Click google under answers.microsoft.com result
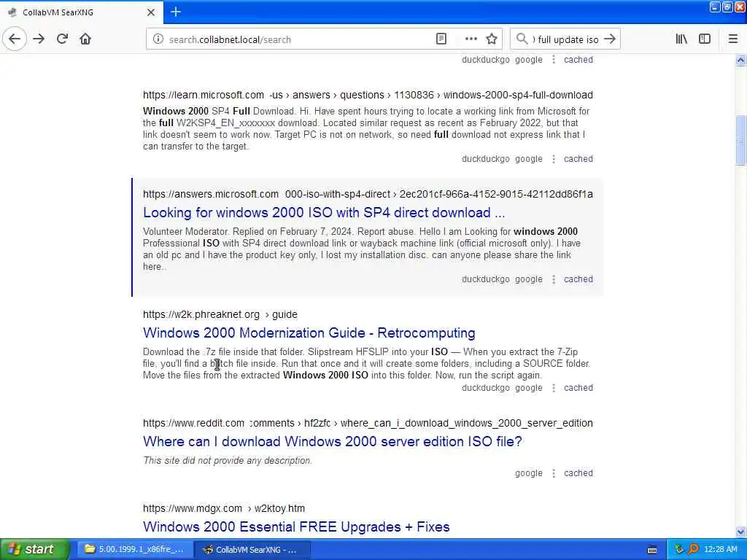 tap(528, 279)
